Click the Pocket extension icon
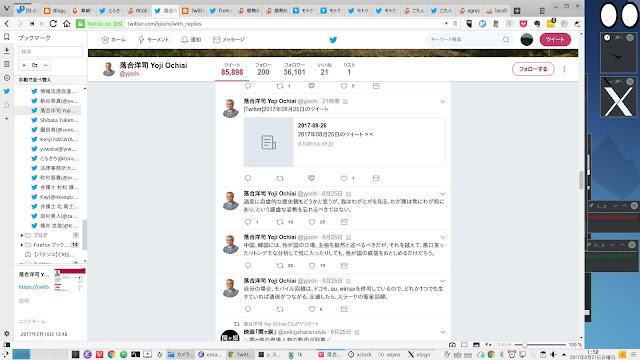This screenshot has width=640, height=360. click(523, 24)
